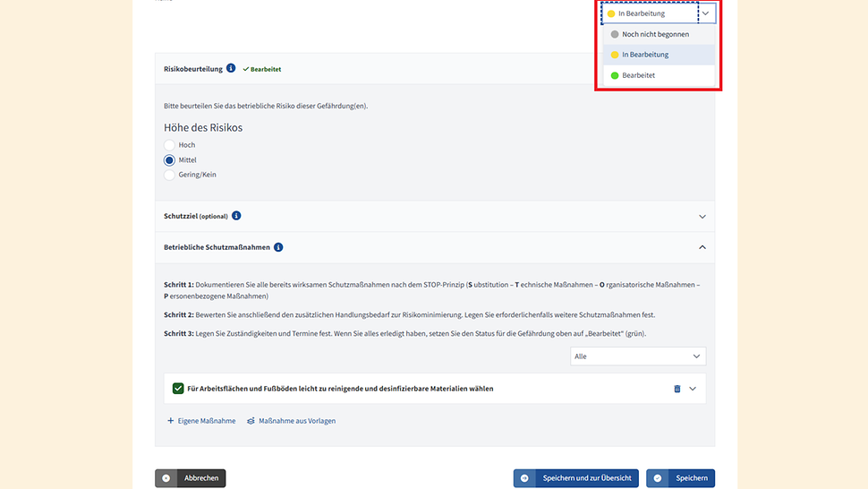The height and width of the screenshot is (489, 868).
Task: Show info for Schutzziel (optional)
Action: pyautogui.click(x=236, y=216)
